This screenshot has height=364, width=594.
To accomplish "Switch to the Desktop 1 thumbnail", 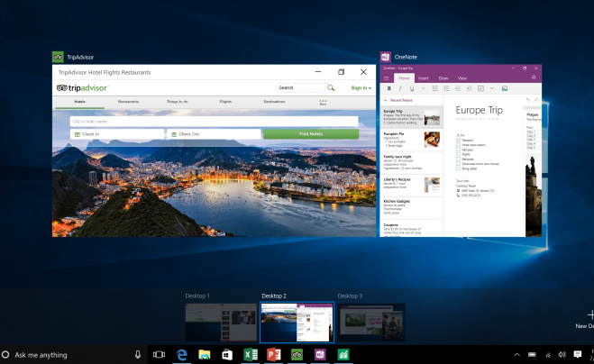I will pyautogui.click(x=220, y=322).
